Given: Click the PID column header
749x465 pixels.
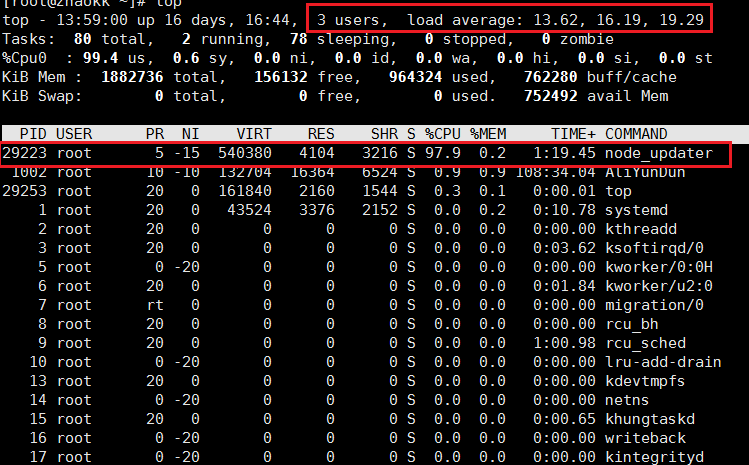Looking at the screenshot, I should (33, 134).
